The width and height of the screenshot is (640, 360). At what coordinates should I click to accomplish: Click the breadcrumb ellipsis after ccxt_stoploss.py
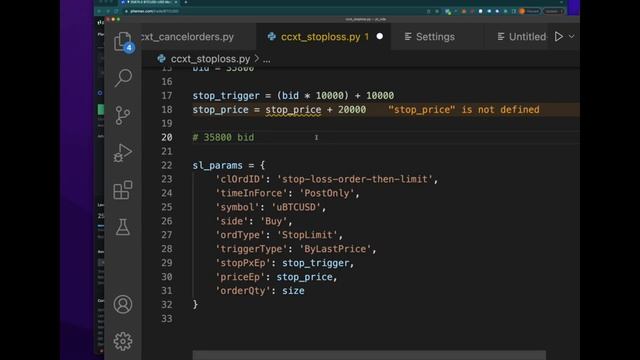pos(267,60)
